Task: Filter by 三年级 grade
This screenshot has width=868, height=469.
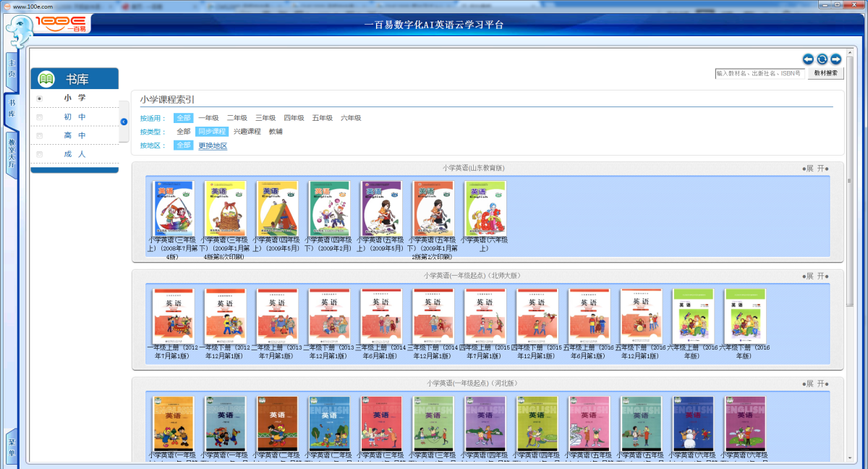Action: 265,118
